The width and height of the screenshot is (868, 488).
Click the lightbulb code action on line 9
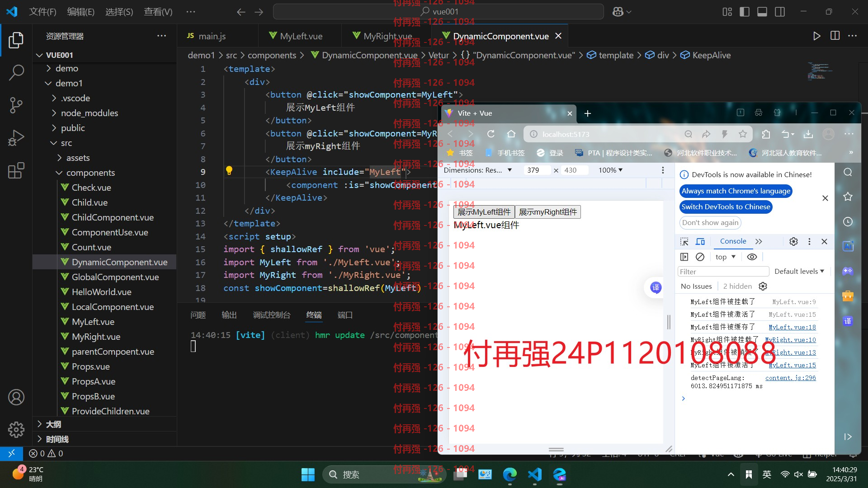[229, 171]
